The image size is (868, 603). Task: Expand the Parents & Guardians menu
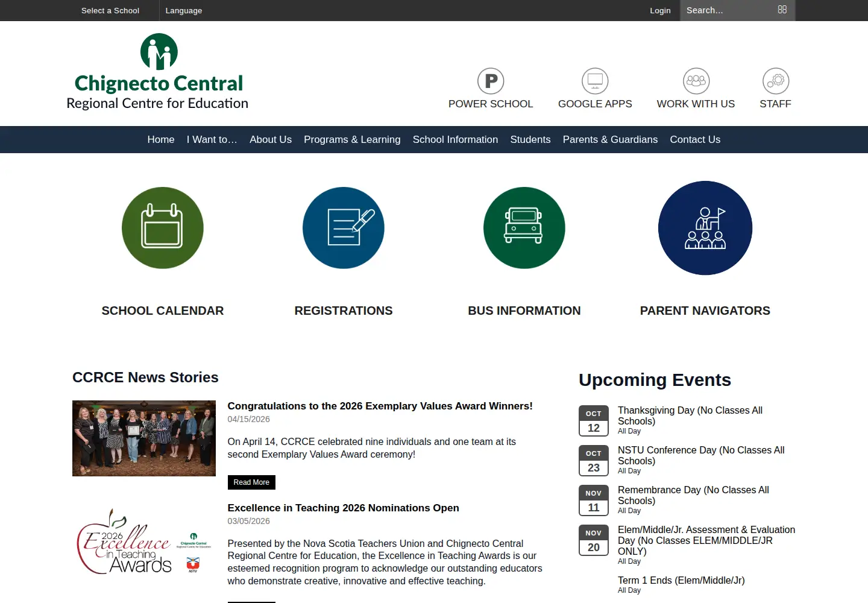[x=610, y=139]
